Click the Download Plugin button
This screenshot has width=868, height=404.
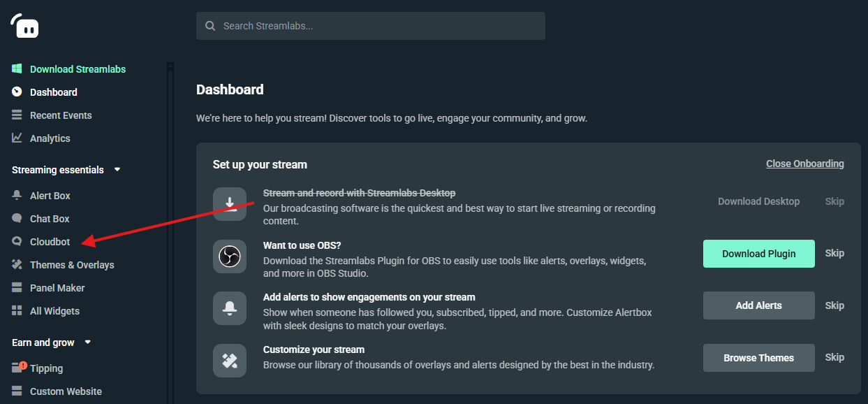758,253
